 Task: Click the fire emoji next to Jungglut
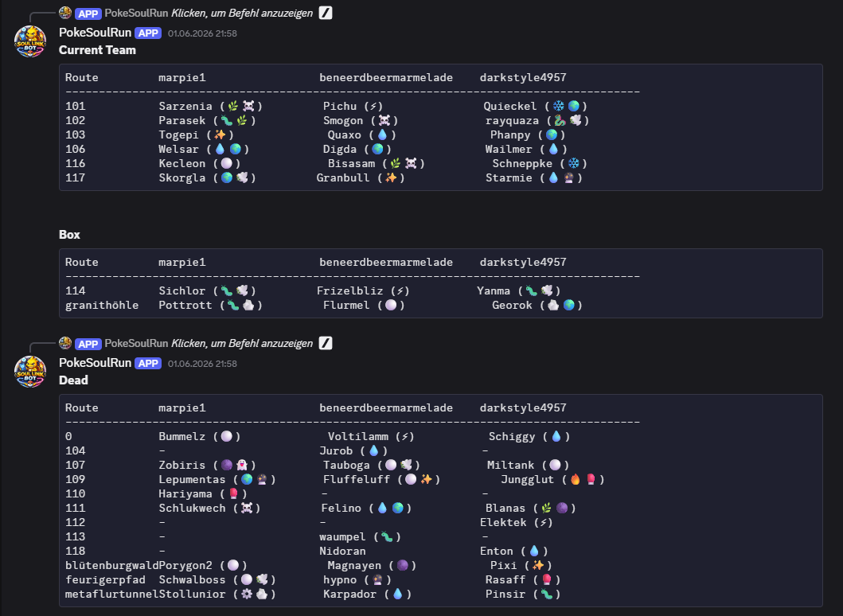point(576,479)
